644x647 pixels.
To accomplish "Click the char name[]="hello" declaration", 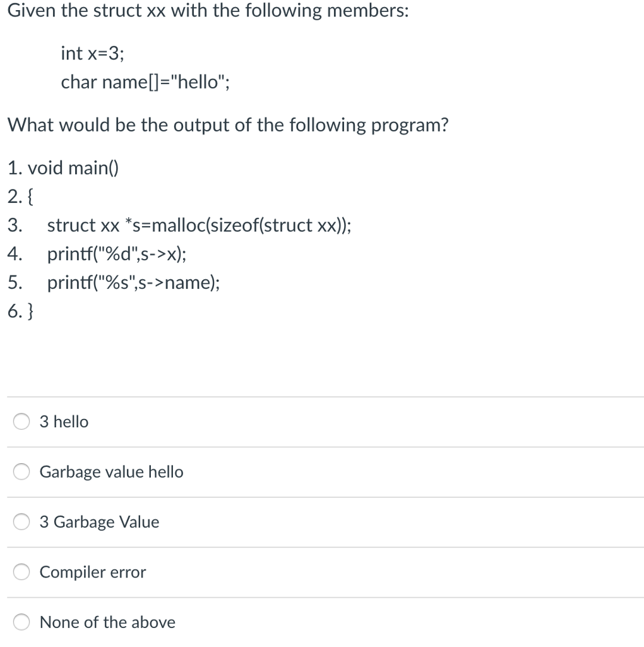I will (146, 82).
